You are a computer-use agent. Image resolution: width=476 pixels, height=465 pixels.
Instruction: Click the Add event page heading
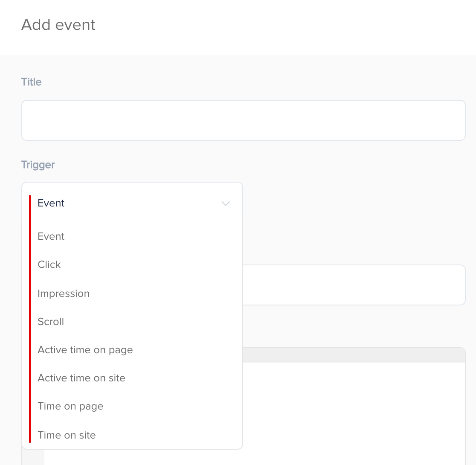(x=58, y=25)
